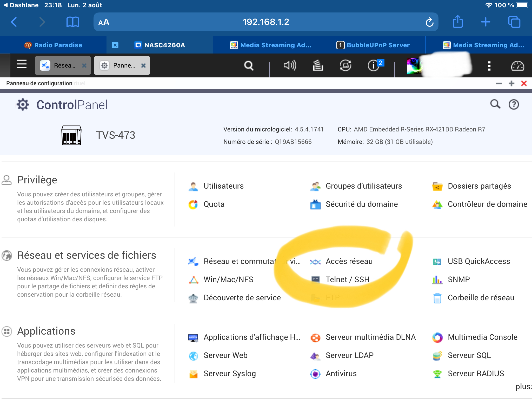Open the three-dot more options menu
The height and width of the screenshot is (399, 532).
pyautogui.click(x=489, y=66)
